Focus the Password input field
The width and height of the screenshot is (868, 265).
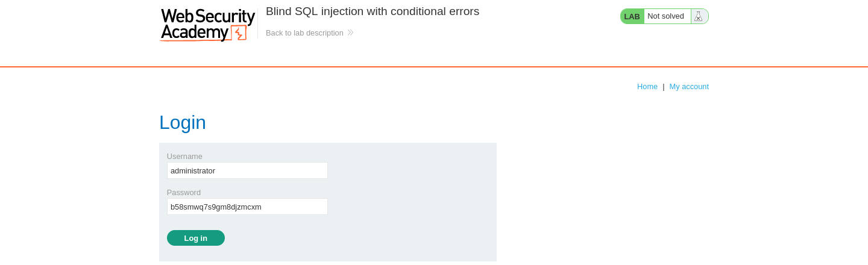coord(247,207)
